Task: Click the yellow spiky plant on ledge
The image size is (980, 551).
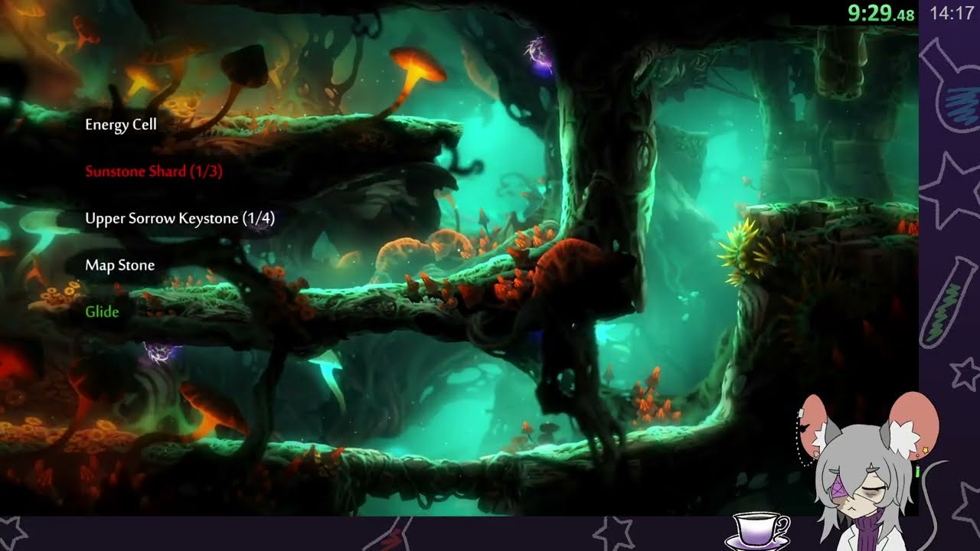Action: pyautogui.click(x=741, y=251)
